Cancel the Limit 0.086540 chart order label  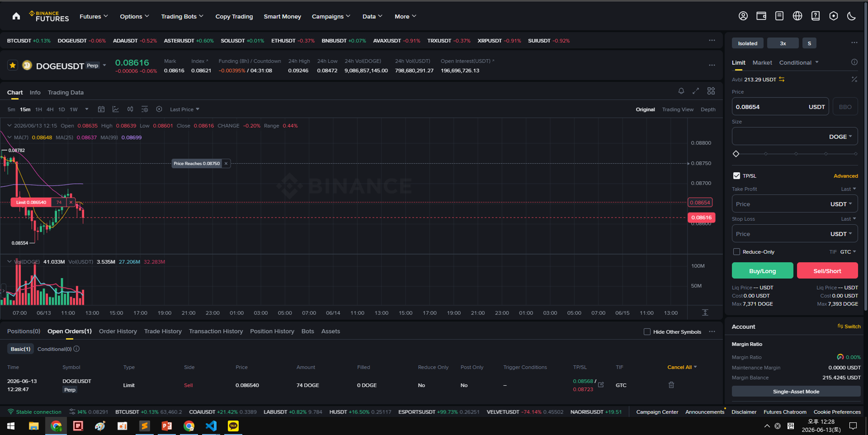(x=71, y=202)
